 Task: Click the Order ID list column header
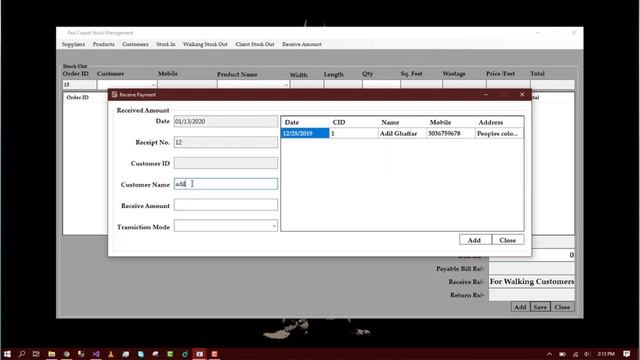coord(78,98)
